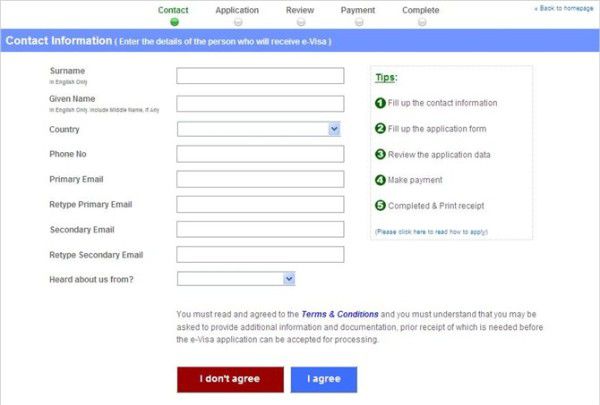The height and width of the screenshot is (405, 600).
Task: Click the Surname text field
Action: [260, 76]
